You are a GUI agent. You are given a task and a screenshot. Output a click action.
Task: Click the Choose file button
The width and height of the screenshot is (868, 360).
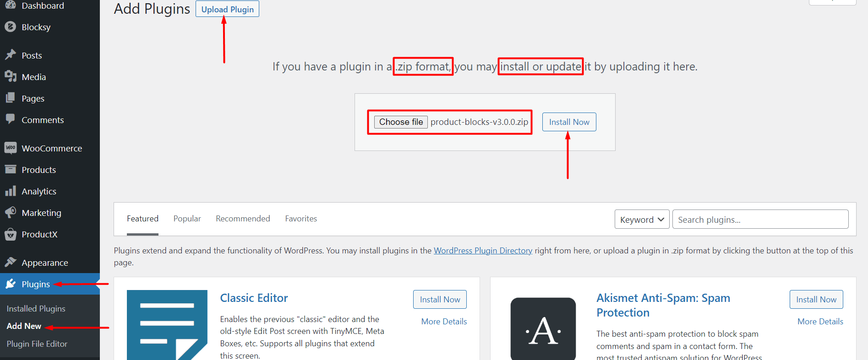tap(401, 122)
